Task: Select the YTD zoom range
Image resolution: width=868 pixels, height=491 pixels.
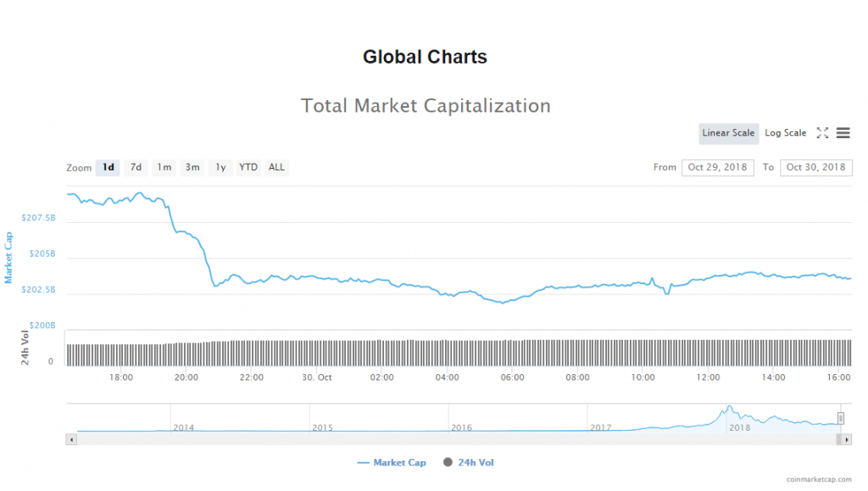Action: tap(248, 167)
